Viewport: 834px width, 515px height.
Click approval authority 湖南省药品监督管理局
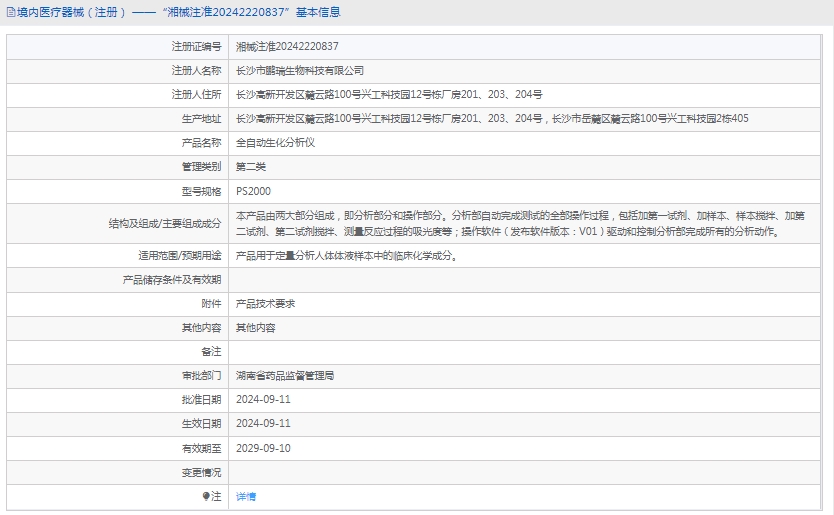coord(285,376)
